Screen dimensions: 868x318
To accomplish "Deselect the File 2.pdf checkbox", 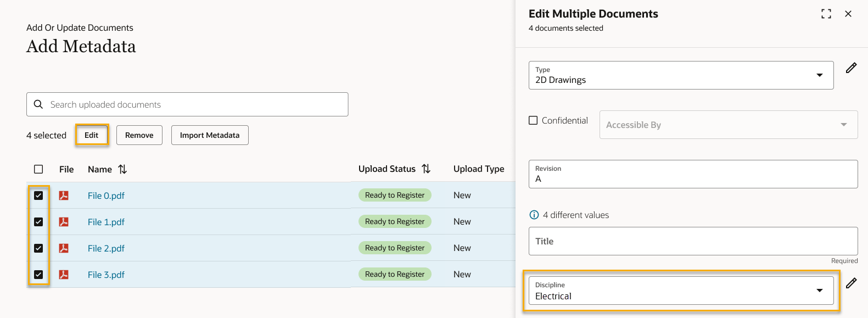I will tap(38, 248).
